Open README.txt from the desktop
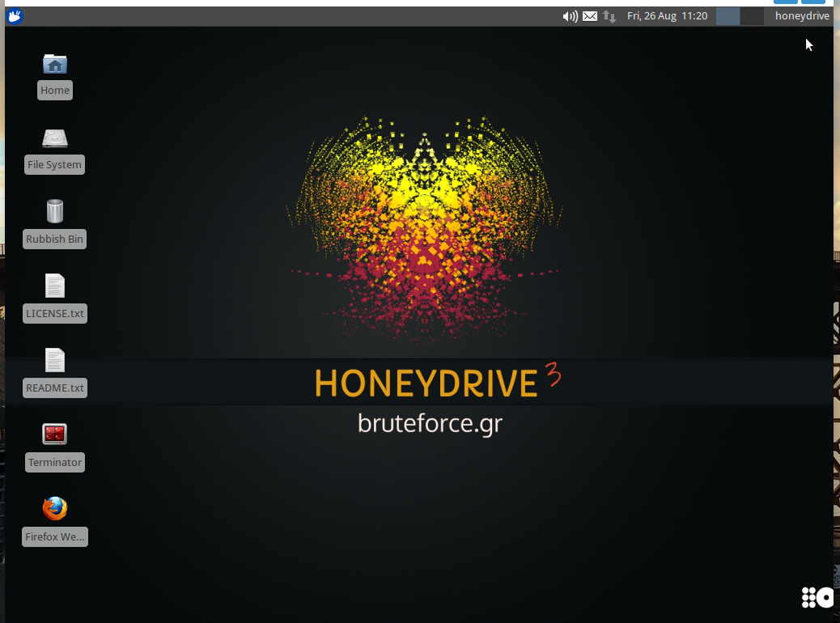 coord(54,361)
